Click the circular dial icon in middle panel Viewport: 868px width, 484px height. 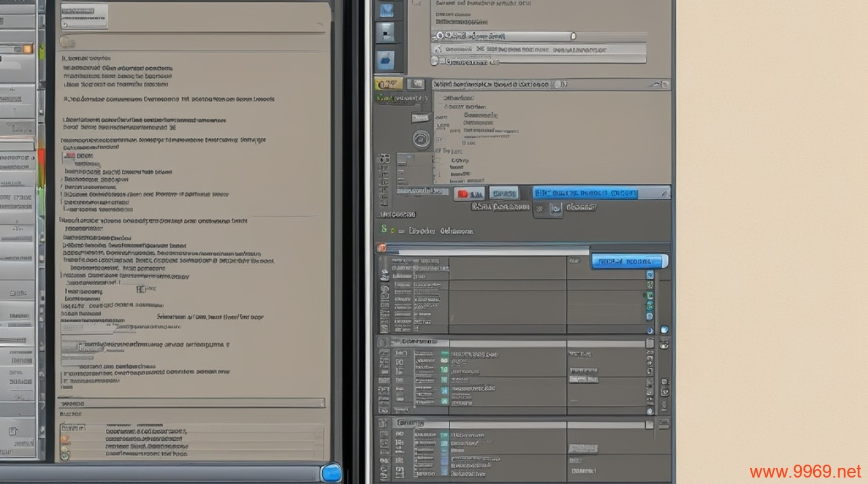[x=421, y=139]
